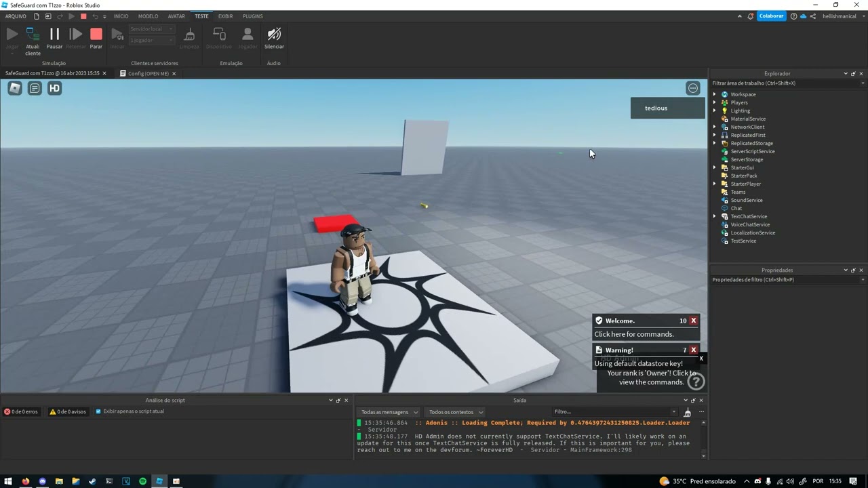868x488 pixels.
Task: Click the Windows Start button
Action: [x=9, y=481]
